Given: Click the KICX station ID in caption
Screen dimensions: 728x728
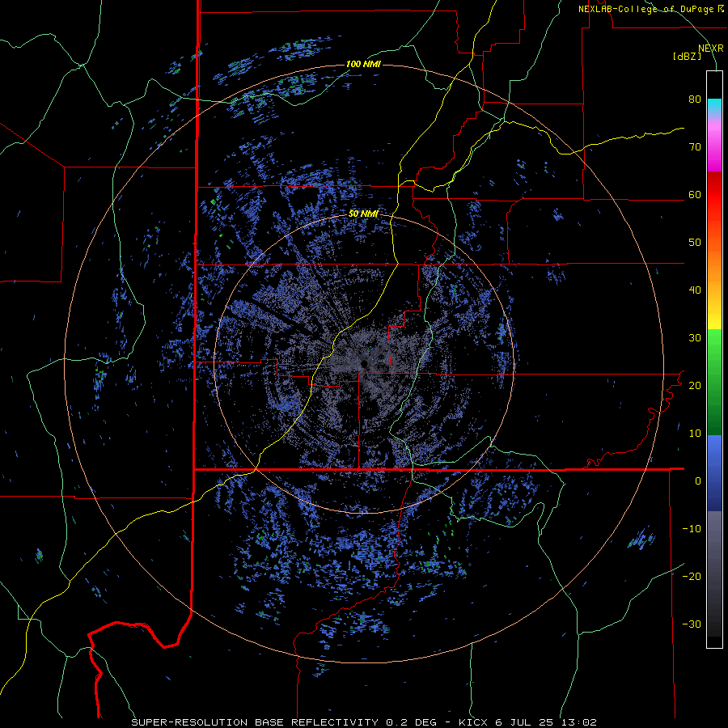Looking at the screenshot, I should click(x=473, y=722).
